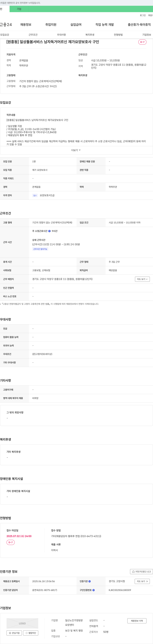Screen dimensions: 153x644
Task: Jump to 전형방법 section tab
Action: pyautogui.click(x=118, y=35)
